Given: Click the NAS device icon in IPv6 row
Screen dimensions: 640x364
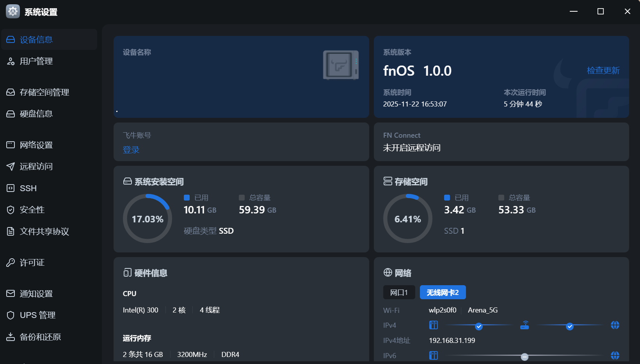Looking at the screenshot, I should (x=434, y=355).
